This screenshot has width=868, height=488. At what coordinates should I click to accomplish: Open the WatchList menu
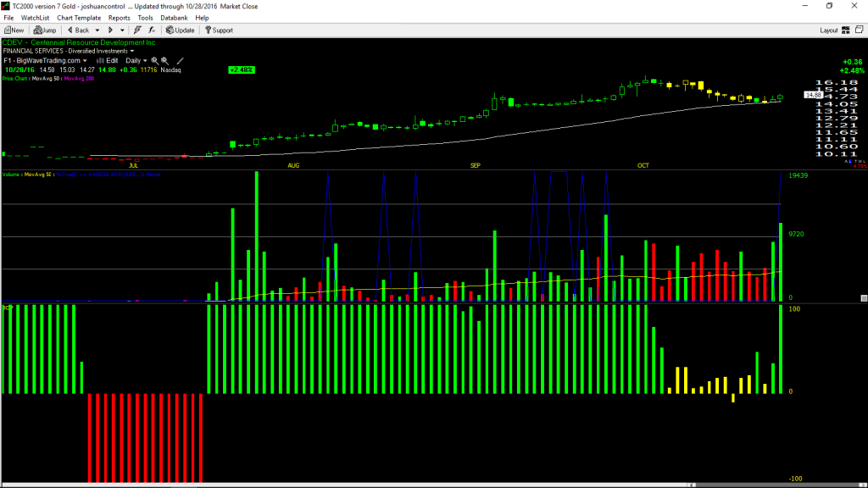click(x=35, y=18)
